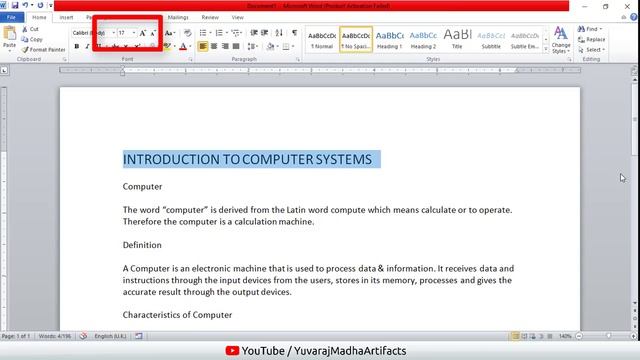Image resolution: width=640 pixels, height=360 pixels.
Task: Align text right
Action: click(x=225, y=47)
